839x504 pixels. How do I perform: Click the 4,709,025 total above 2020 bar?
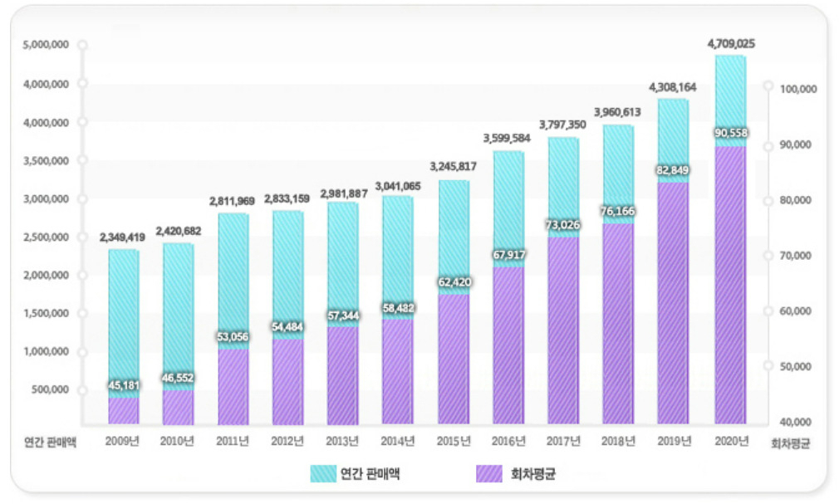(731, 44)
